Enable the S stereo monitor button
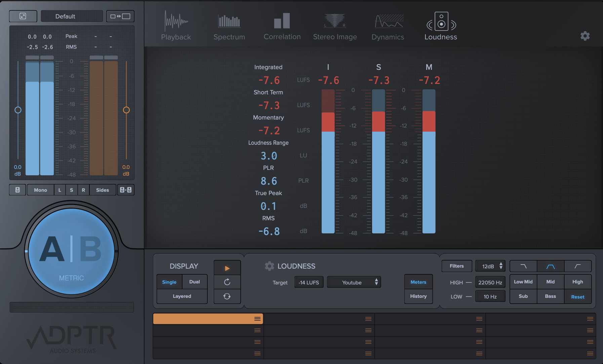Screen dimensions: 603x364 click(71, 190)
